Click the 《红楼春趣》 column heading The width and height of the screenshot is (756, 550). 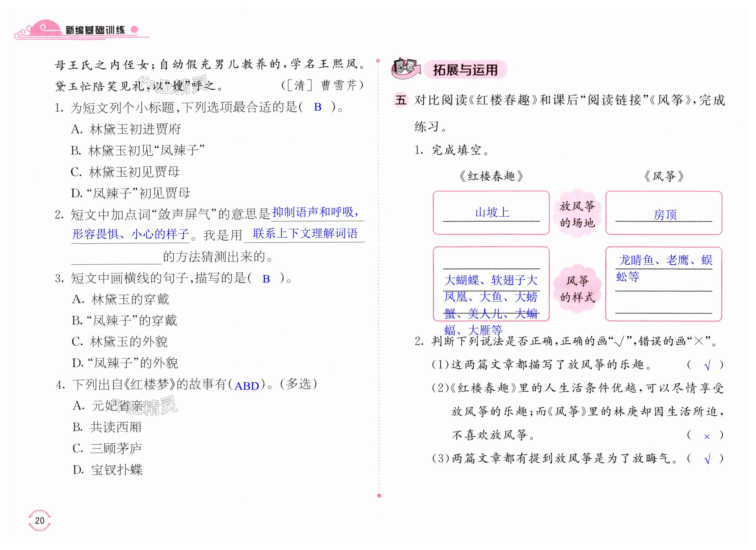[491, 176]
